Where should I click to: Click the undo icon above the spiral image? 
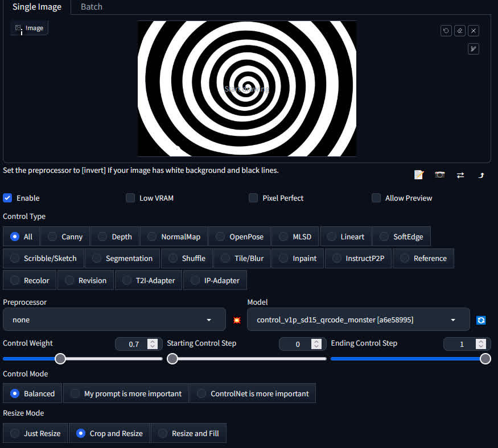(446, 31)
